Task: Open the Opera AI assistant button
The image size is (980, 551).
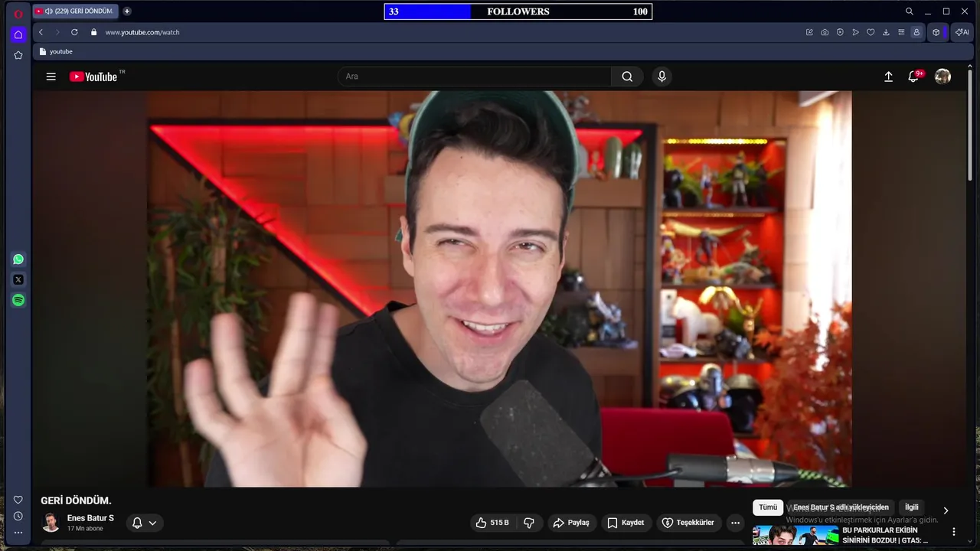Action: (961, 32)
